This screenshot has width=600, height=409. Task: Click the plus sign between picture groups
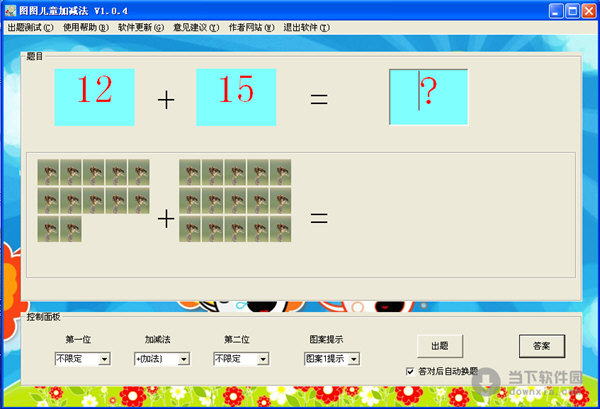165,218
